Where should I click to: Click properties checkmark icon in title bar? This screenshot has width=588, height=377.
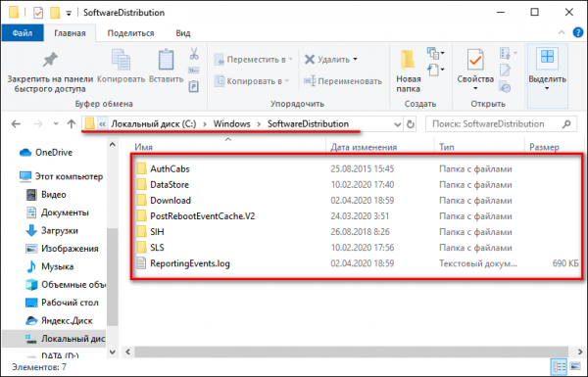[x=38, y=13]
